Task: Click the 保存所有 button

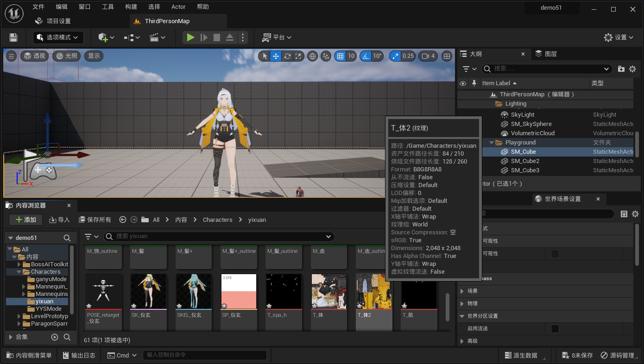Action: [x=95, y=220]
